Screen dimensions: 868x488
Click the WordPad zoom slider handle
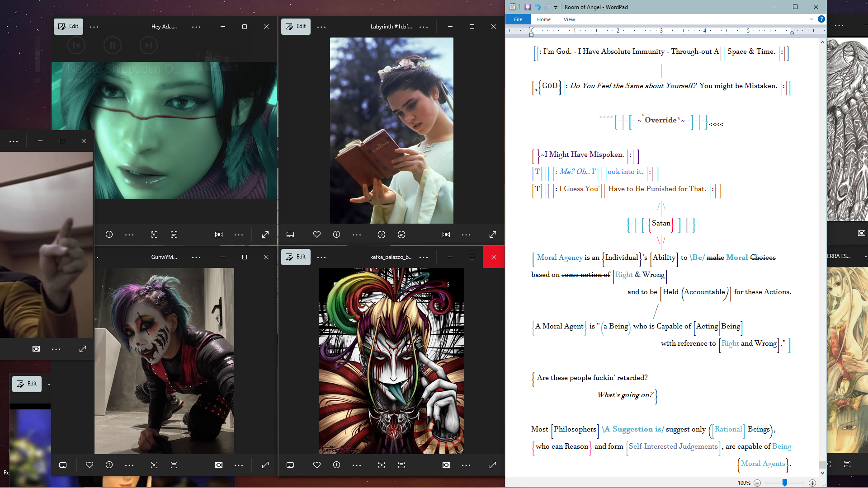point(785,483)
